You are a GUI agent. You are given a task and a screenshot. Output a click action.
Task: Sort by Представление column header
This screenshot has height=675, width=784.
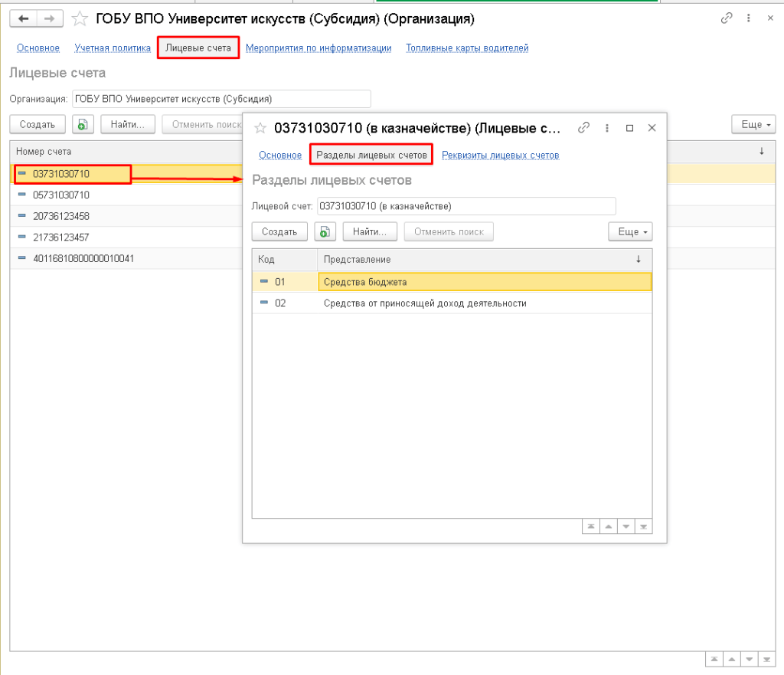click(482, 260)
